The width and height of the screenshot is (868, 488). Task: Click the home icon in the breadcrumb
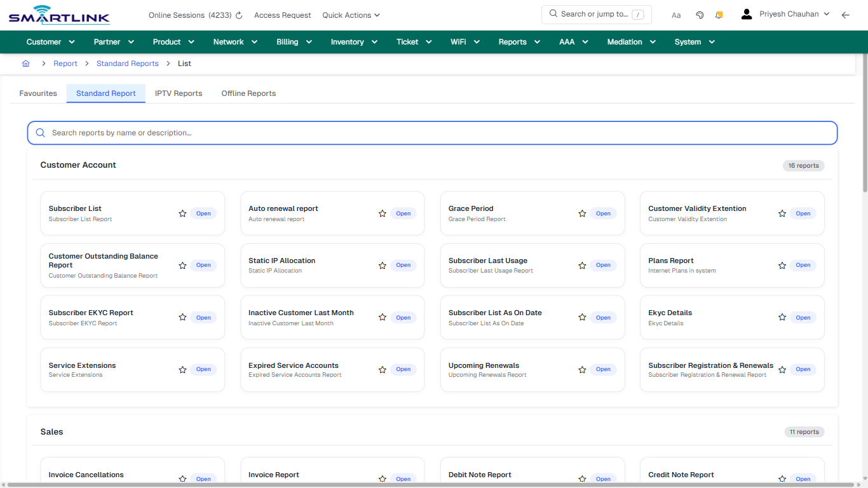(x=25, y=63)
